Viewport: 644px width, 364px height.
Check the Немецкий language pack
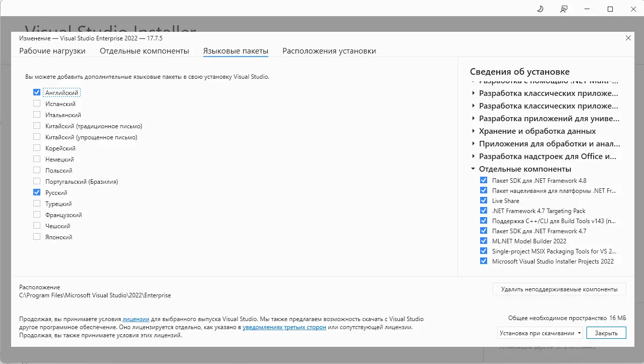tap(37, 159)
